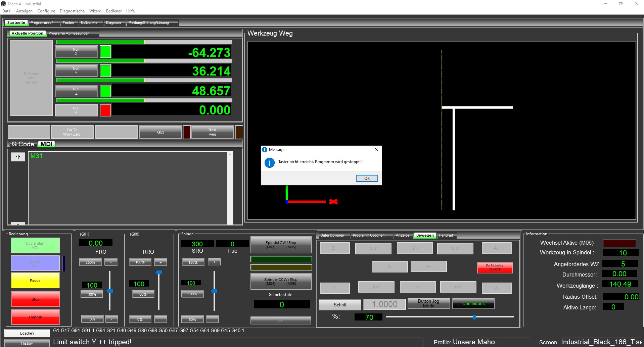Switch to the G Code tab
The width and height of the screenshot is (644, 347).
pos(23,144)
